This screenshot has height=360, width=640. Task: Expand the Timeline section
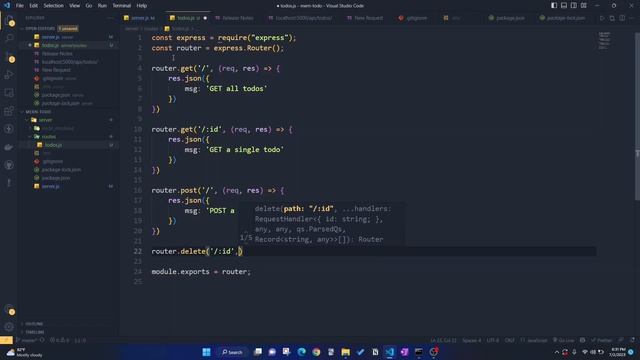35,332
